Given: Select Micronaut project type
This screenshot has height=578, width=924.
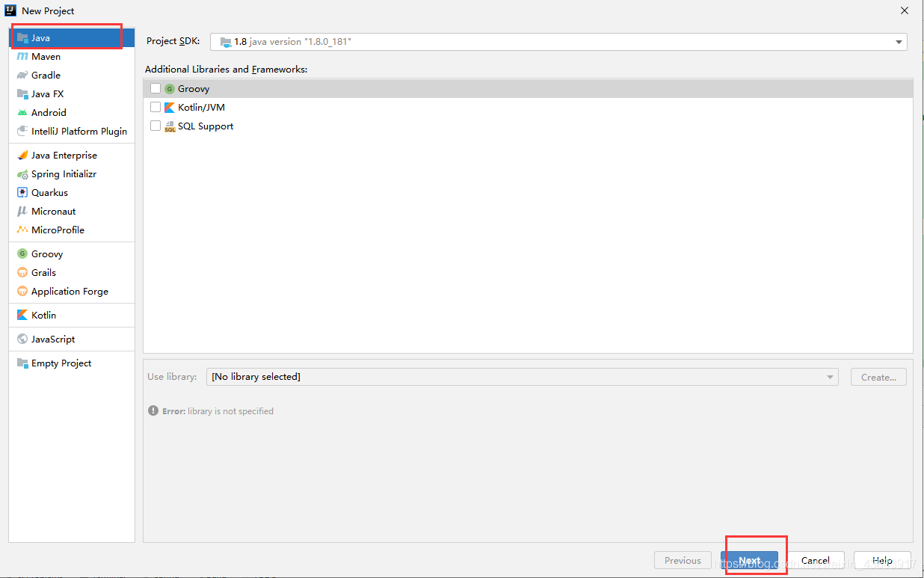Looking at the screenshot, I should pos(72,211).
